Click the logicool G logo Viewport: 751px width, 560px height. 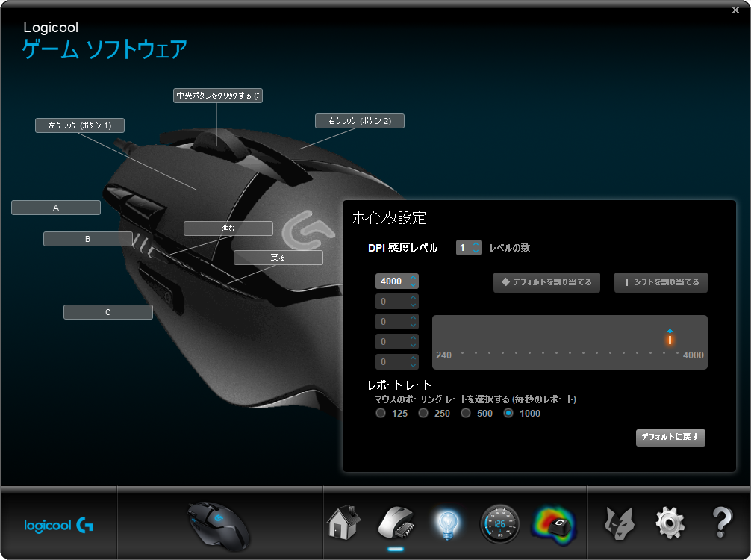(x=58, y=526)
